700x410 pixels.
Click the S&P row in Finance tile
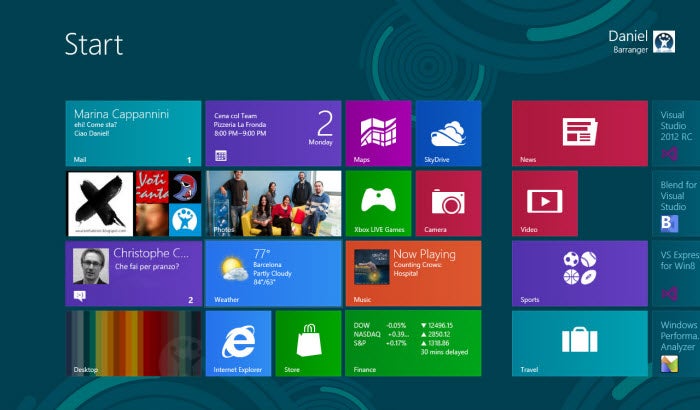402,343
